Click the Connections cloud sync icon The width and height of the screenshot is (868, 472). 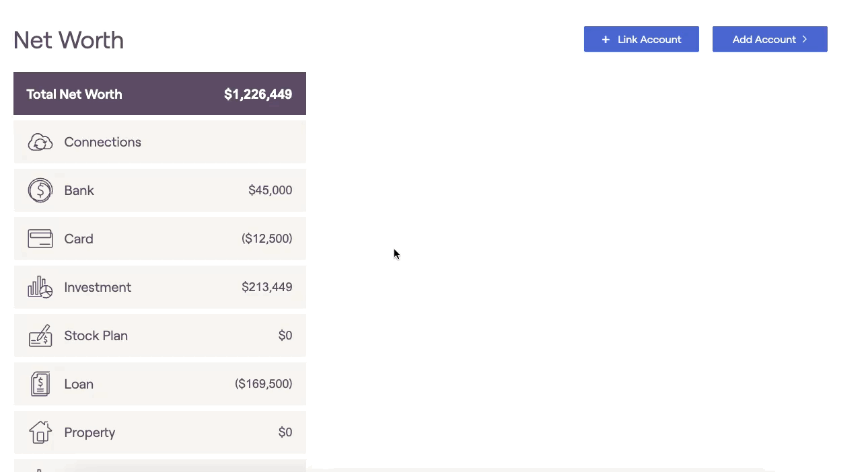[x=40, y=142]
